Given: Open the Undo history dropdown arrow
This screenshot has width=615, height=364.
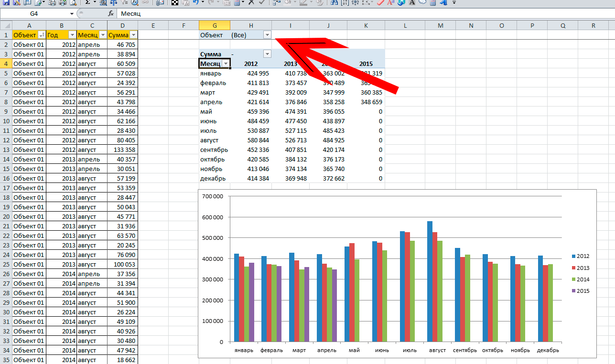Looking at the screenshot, I should tap(203, 2).
